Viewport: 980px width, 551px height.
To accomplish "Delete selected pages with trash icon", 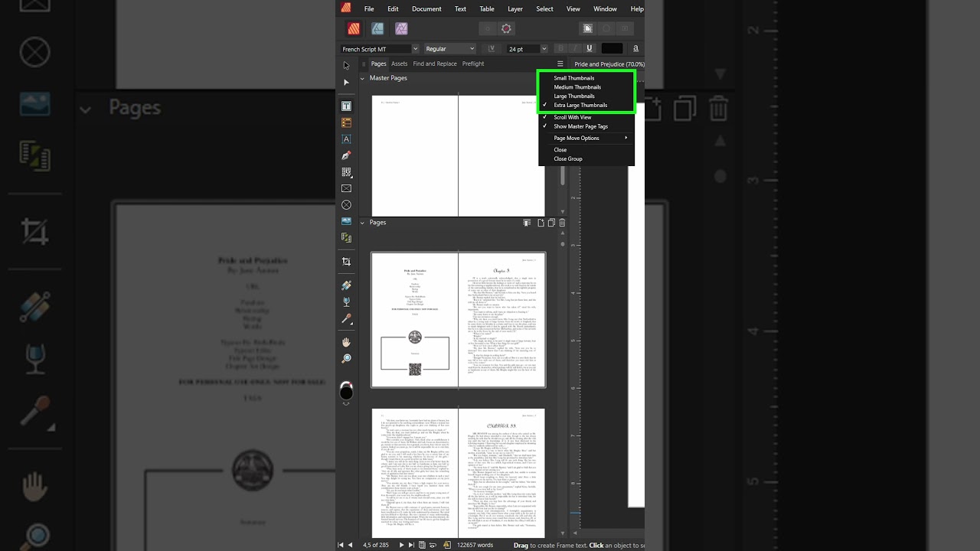I will [562, 223].
